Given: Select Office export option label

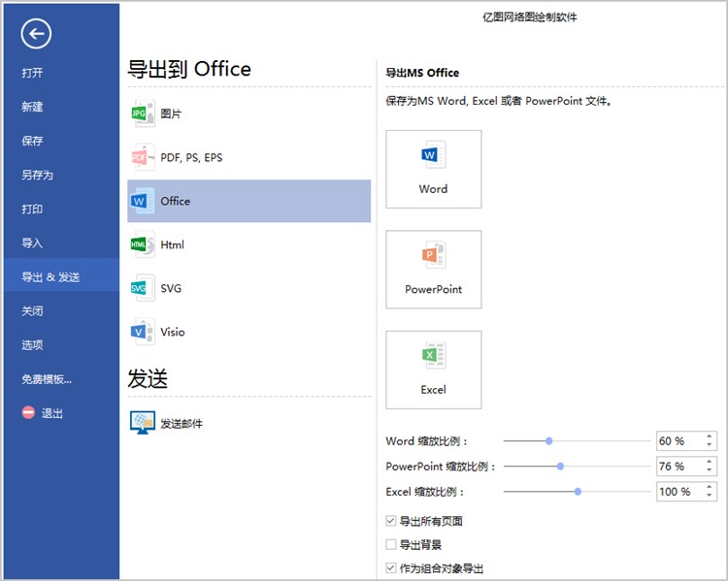Looking at the screenshot, I should tap(175, 201).
